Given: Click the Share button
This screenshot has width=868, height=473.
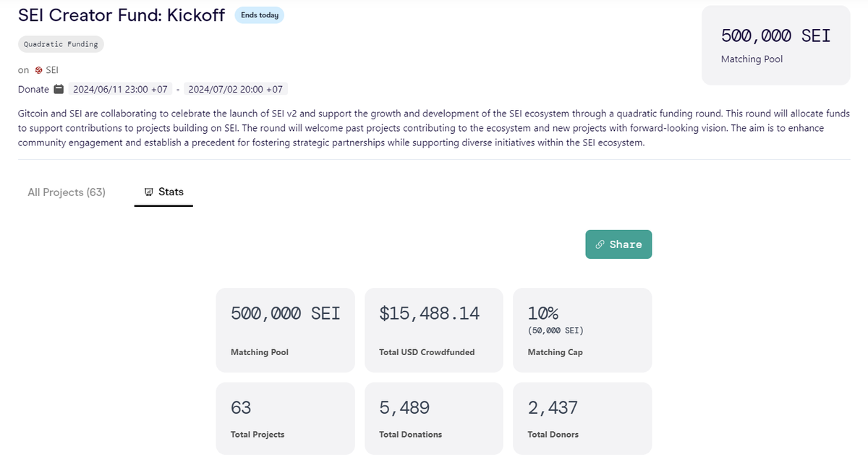Looking at the screenshot, I should click(618, 244).
